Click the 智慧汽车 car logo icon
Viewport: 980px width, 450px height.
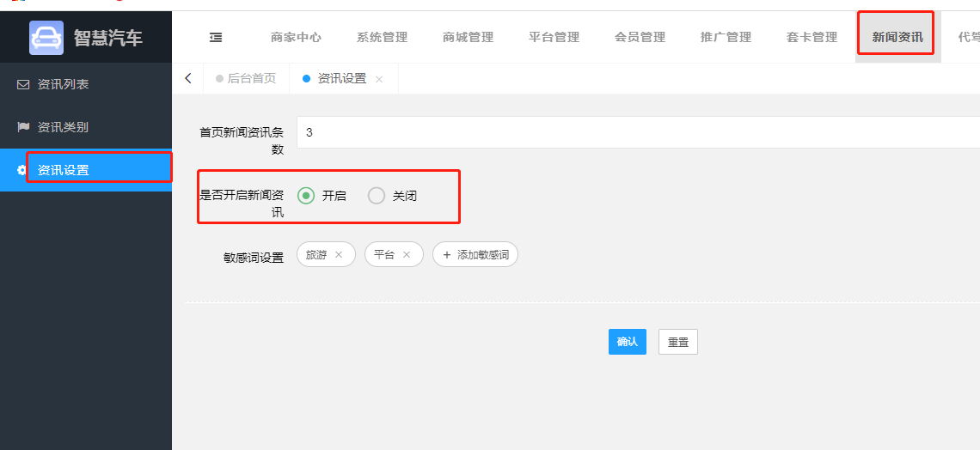pyautogui.click(x=46, y=38)
